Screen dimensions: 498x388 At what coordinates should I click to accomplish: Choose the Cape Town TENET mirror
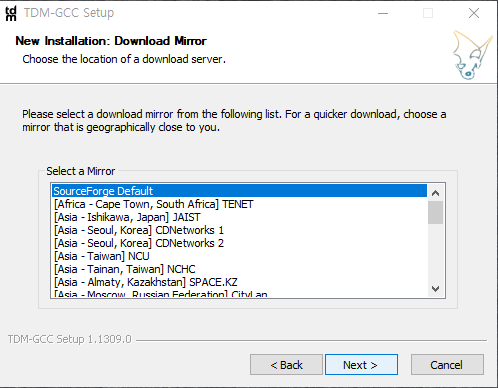tap(239, 204)
